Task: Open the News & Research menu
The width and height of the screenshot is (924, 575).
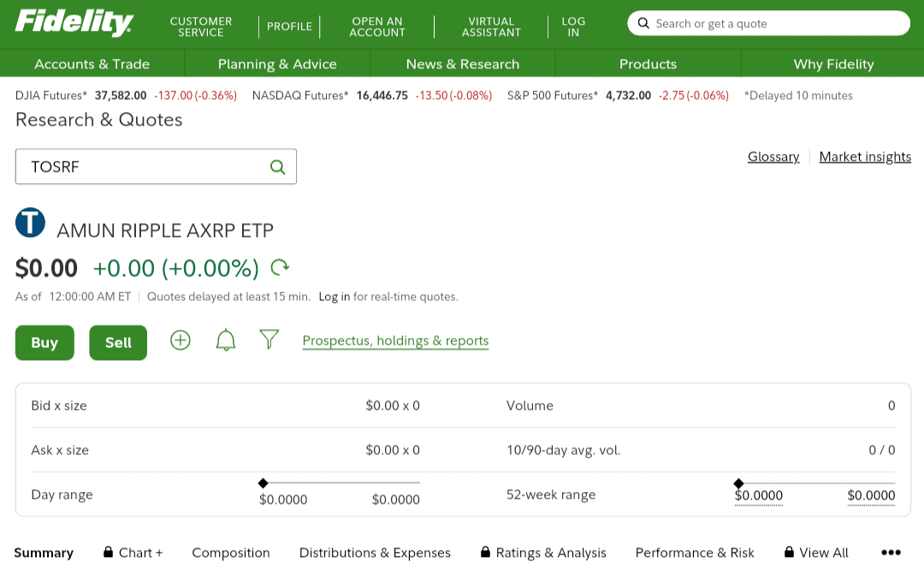Action: (x=463, y=63)
